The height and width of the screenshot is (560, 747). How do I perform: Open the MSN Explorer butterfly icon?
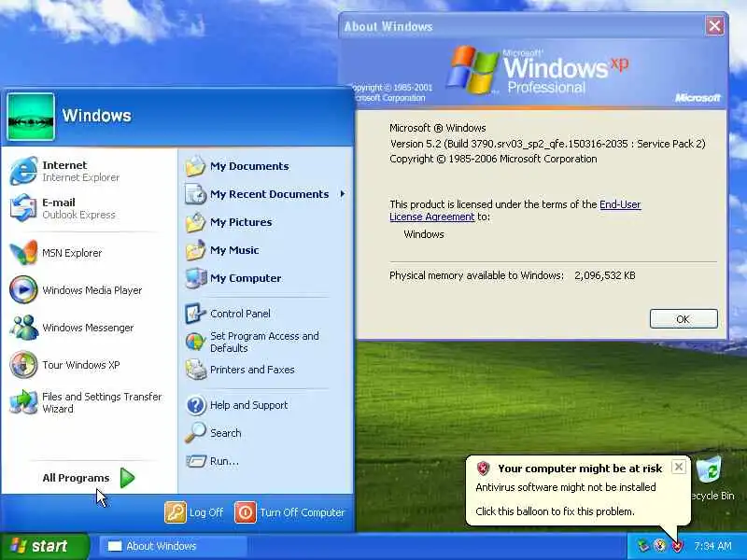23,252
